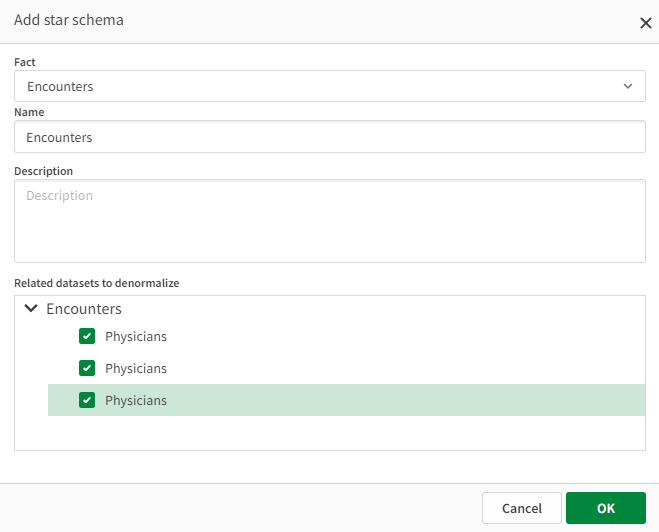The height and width of the screenshot is (532, 659).
Task: Uncheck the middle Physicians checkbox
Action: pyautogui.click(x=87, y=368)
